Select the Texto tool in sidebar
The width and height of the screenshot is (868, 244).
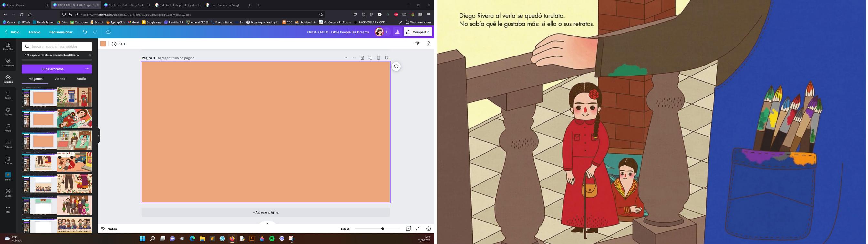8,96
